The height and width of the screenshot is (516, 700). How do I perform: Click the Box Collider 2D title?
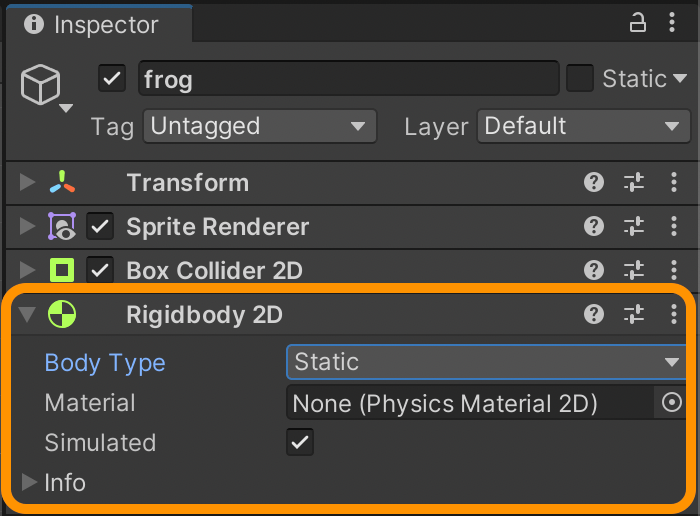tap(214, 270)
